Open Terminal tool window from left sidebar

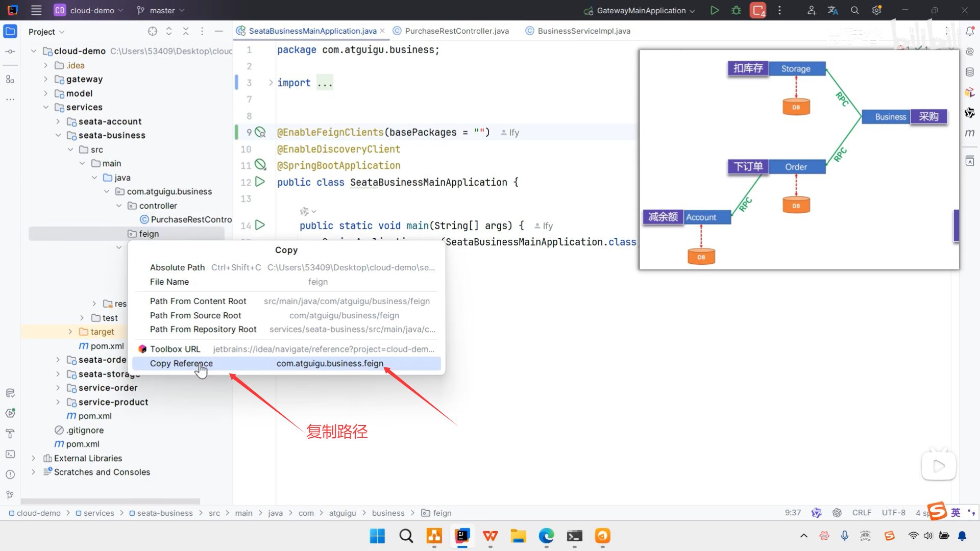(10, 454)
